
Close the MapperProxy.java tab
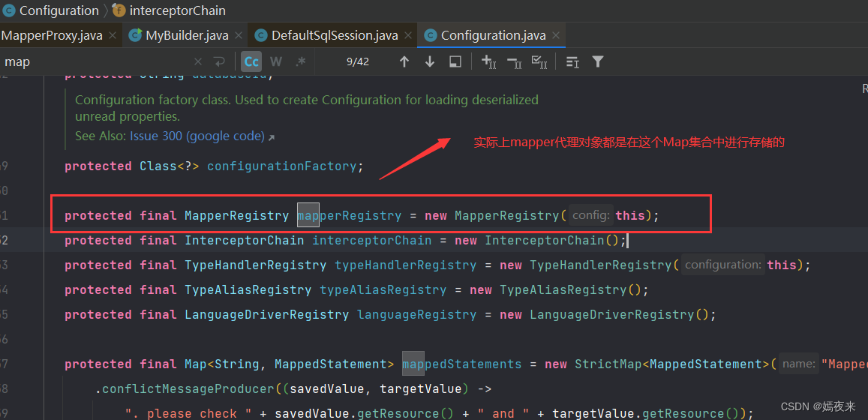click(x=113, y=35)
